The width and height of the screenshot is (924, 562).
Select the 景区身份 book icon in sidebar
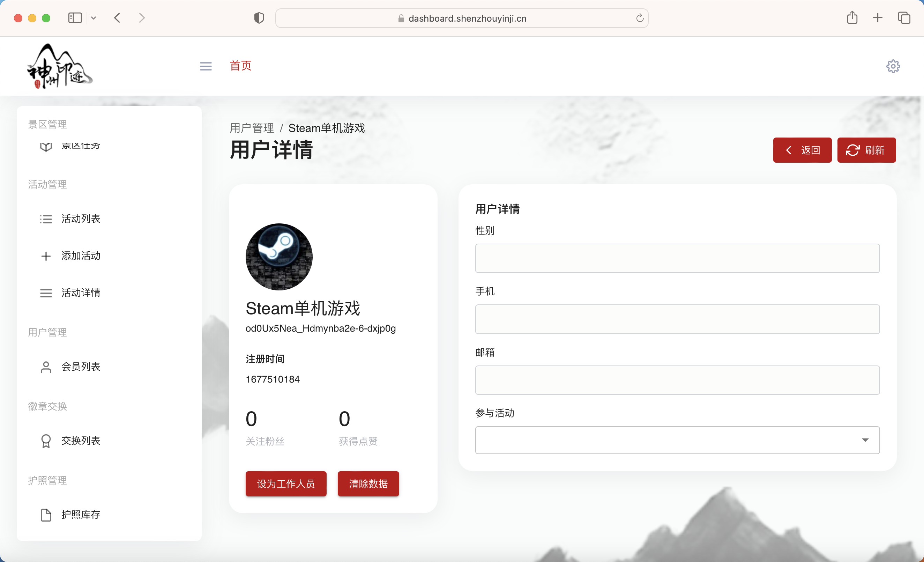46,146
